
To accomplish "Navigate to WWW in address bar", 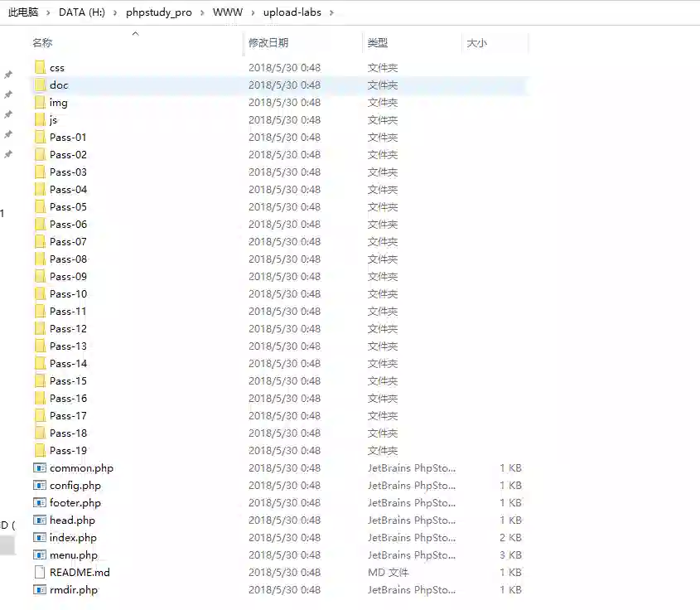I will [x=228, y=12].
